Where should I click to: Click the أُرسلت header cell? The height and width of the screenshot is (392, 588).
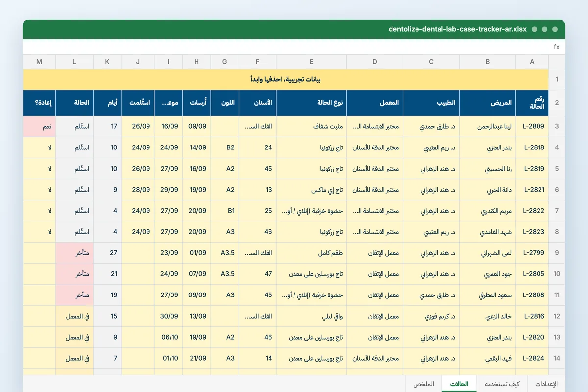196,103
